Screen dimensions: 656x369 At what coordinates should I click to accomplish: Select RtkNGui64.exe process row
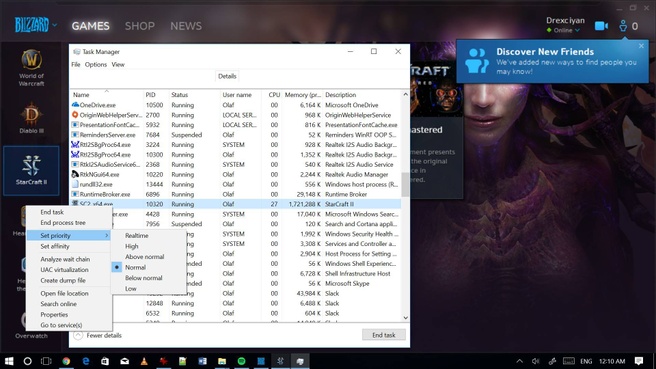(x=236, y=174)
